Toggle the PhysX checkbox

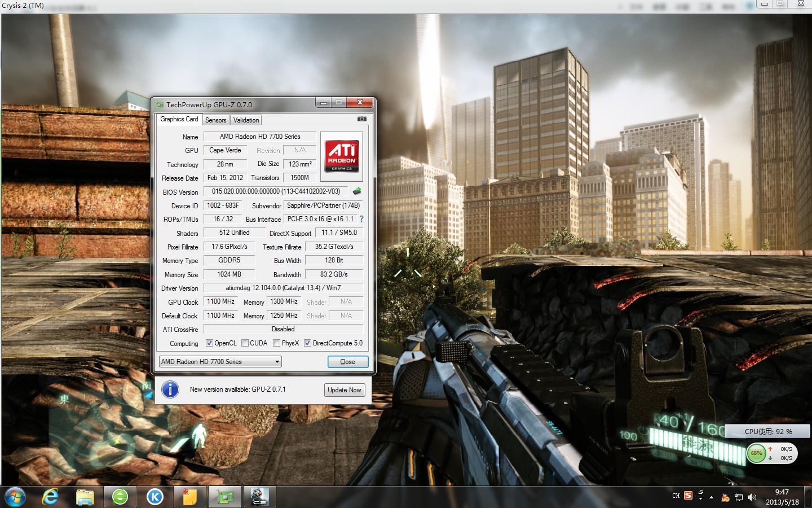click(x=276, y=343)
